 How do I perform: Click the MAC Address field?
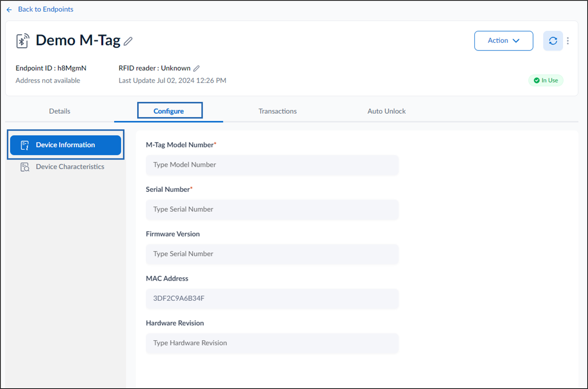272,298
